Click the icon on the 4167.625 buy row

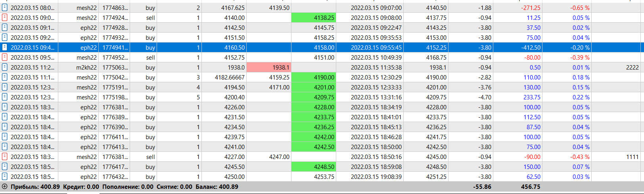5,8
